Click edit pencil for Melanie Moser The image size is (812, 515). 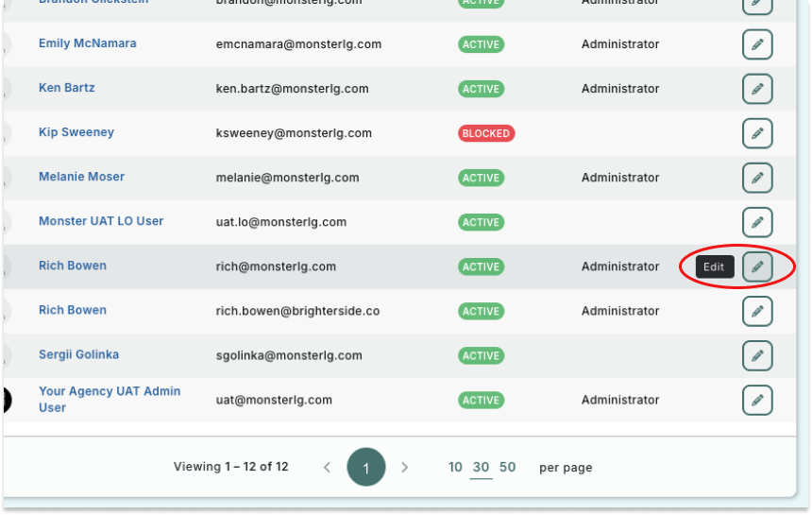tap(757, 178)
